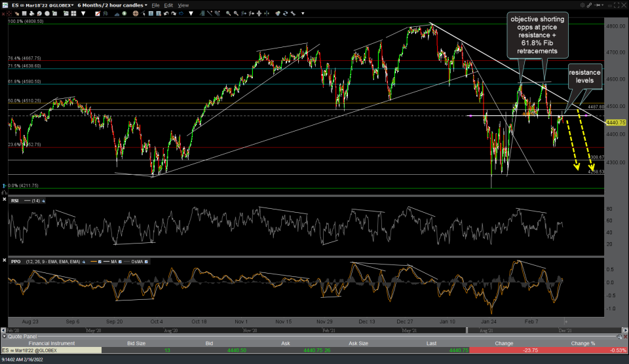Click the red X icon in the toolbar
This screenshot has height=364, width=629.
[x=3, y=13]
